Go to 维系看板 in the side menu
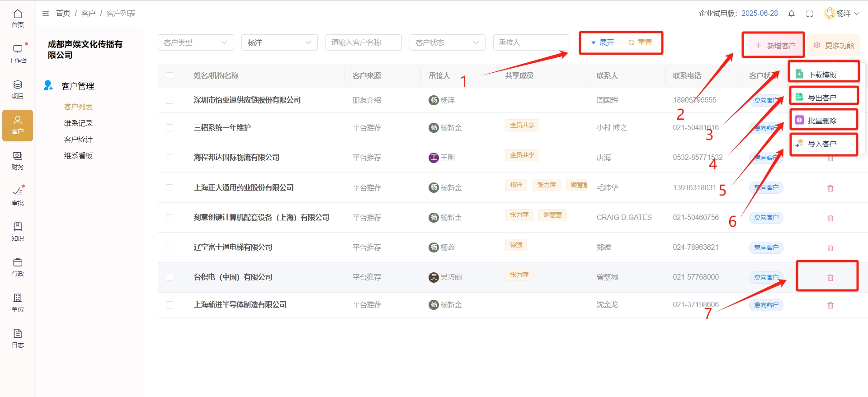 [78, 155]
